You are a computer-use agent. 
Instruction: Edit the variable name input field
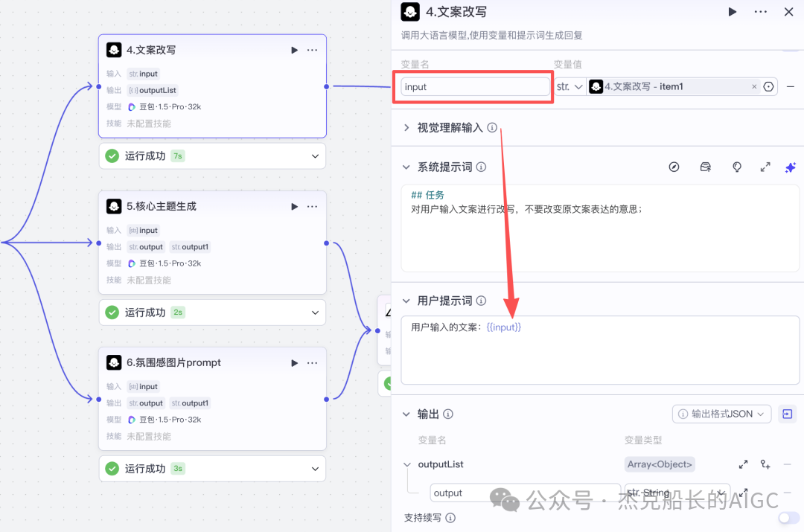[x=475, y=86]
